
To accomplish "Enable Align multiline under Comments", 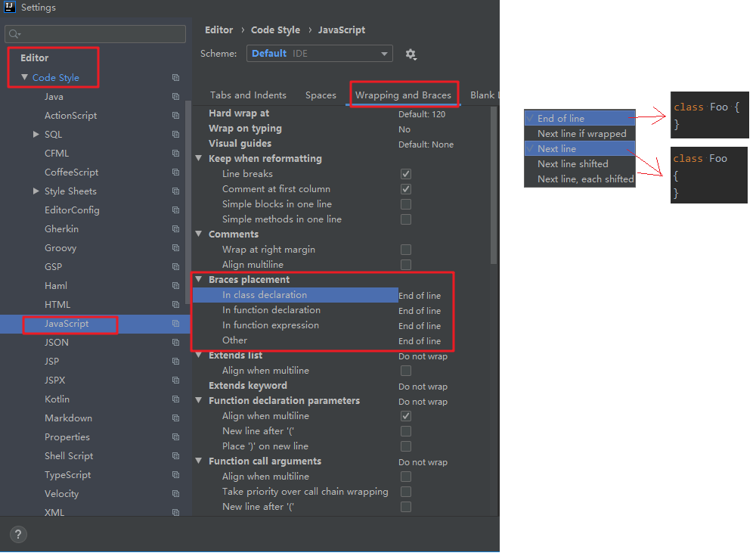I will click(406, 265).
